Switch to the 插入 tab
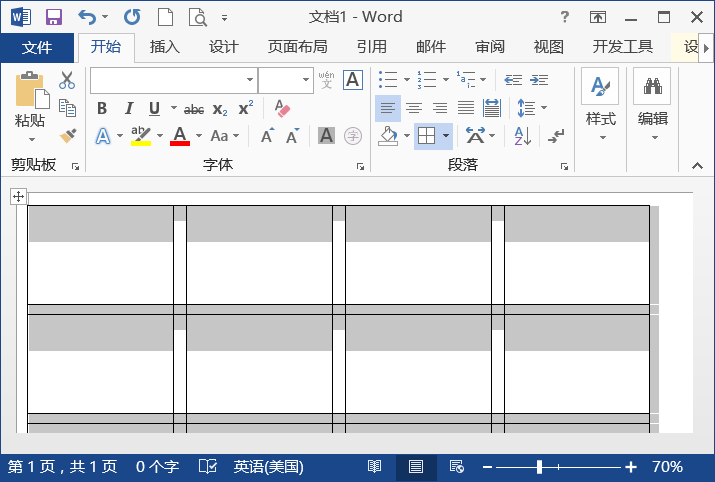Image resolution: width=715 pixels, height=482 pixels. [165, 47]
